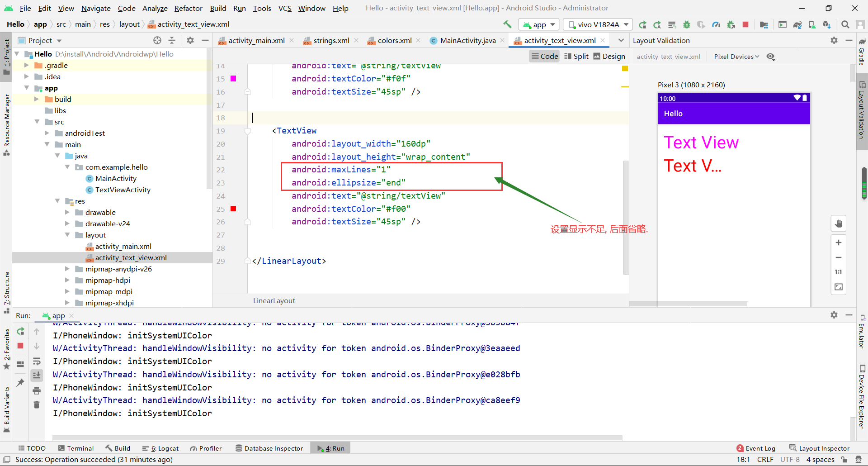This screenshot has height=466, width=868.
Task: Click Attach Debugger to Android Process icon
Action: (731, 24)
